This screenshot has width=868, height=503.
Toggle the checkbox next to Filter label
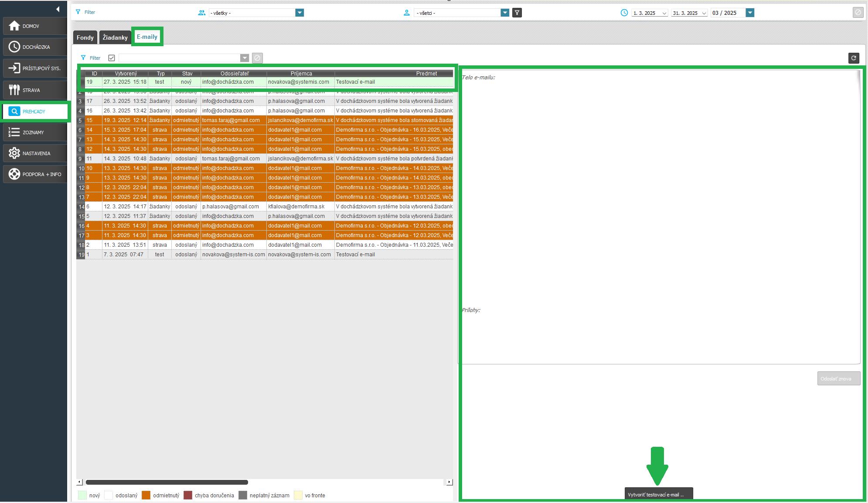click(112, 58)
